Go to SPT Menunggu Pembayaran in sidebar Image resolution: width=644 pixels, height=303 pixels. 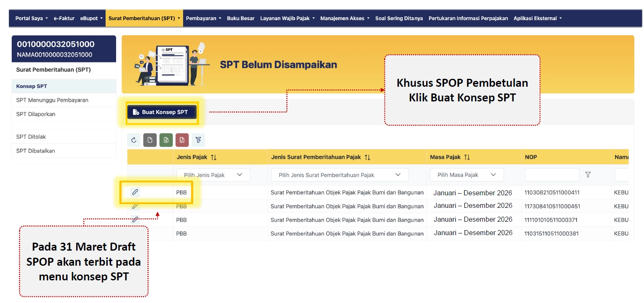coord(52,100)
